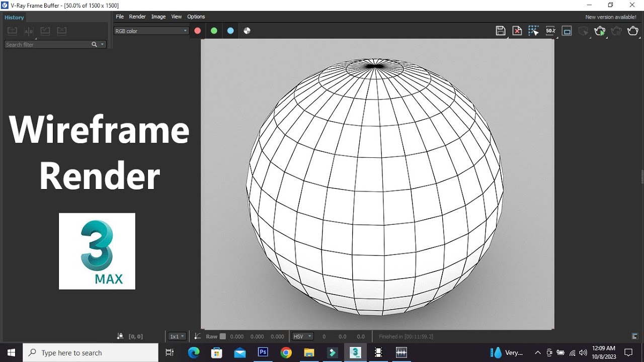644x362 pixels.
Task: Open Task View on the taskbar
Action: click(170, 352)
